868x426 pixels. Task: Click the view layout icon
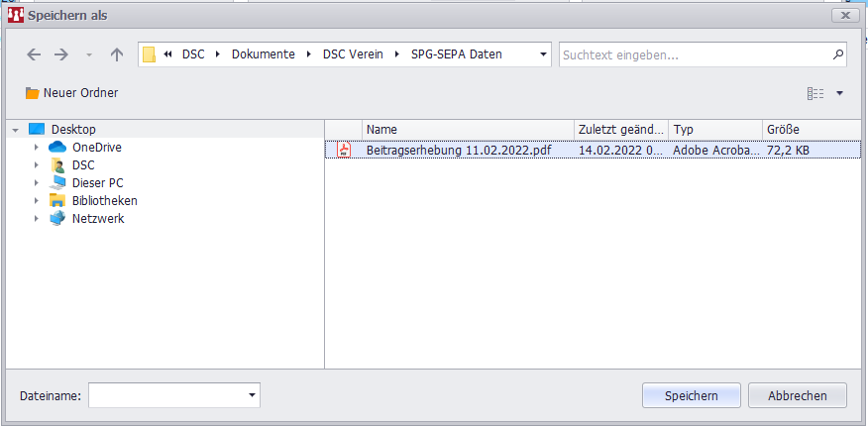[815, 93]
